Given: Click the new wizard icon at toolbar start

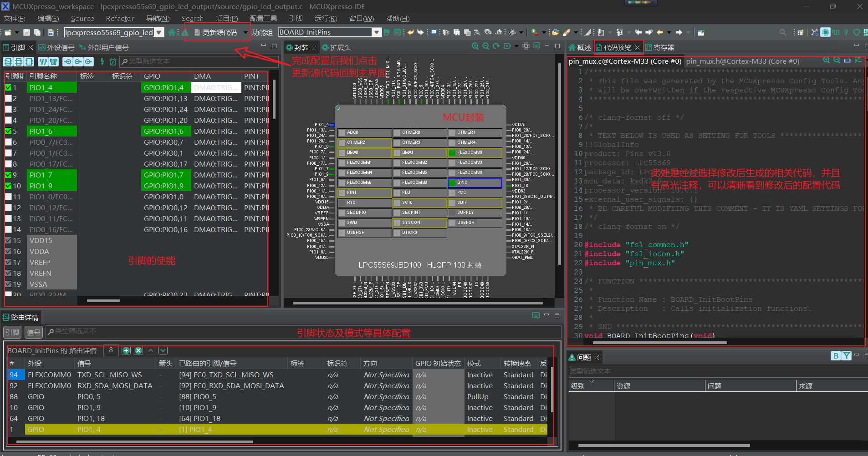Looking at the screenshot, I should 8,32.
